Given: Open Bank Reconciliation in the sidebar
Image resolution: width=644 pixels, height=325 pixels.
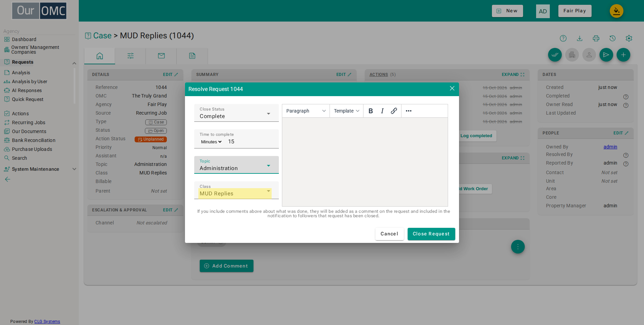Looking at the screenshot, I should coord(34,140).
